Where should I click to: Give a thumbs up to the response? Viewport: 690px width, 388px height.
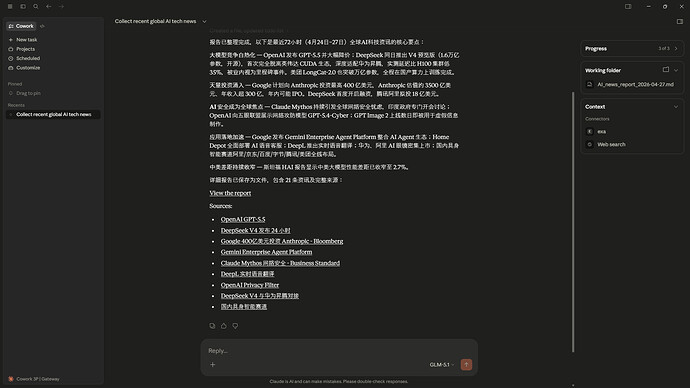(x=224, y=326)
